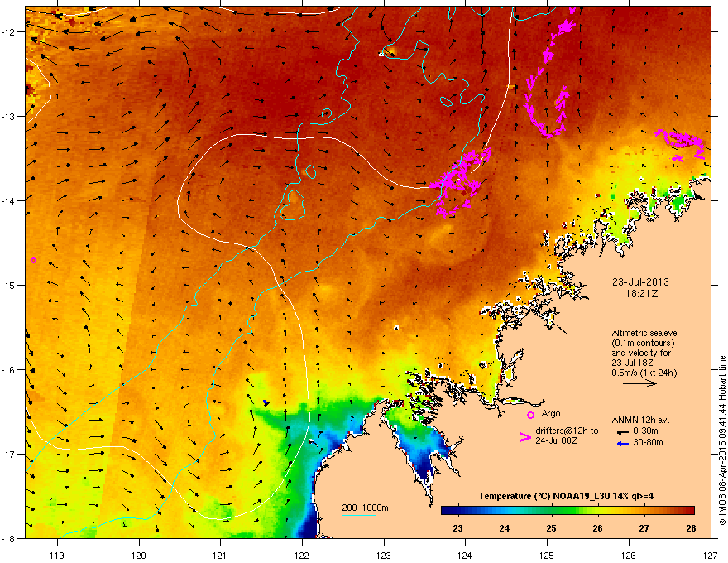
Task: Click the '30-80m' depth label
Action: point(648,442)
